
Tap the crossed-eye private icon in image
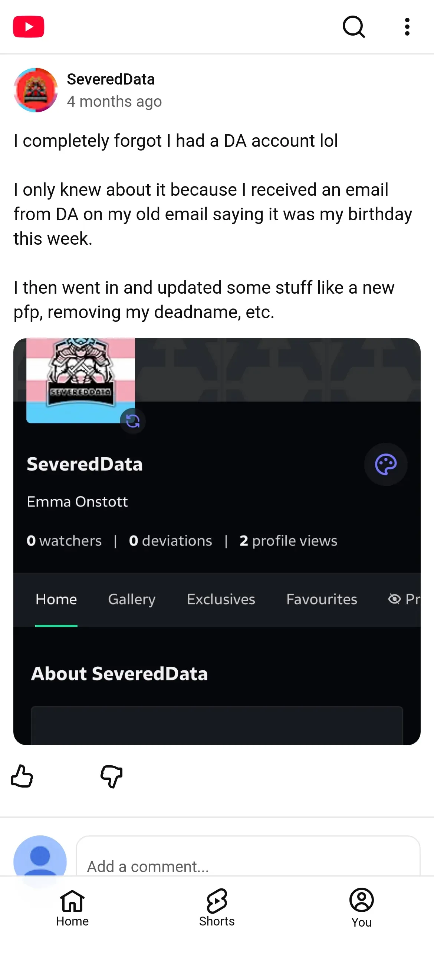394,599
